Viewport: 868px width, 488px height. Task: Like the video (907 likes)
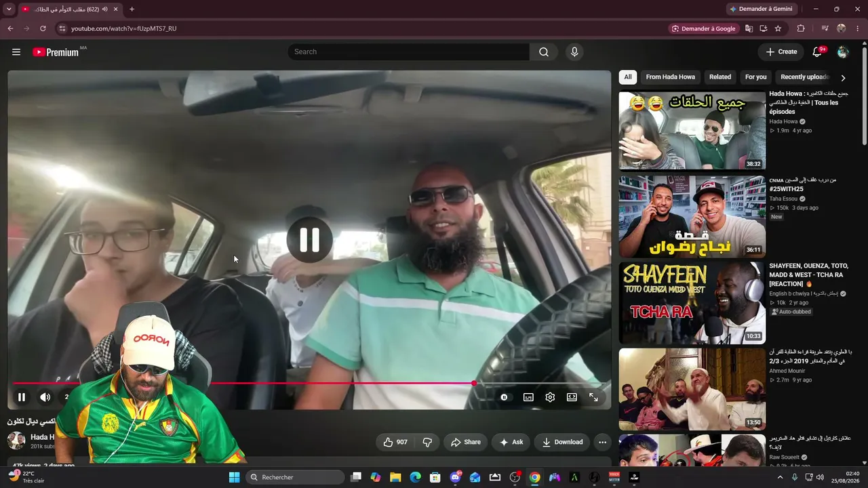tap(395, 443)
